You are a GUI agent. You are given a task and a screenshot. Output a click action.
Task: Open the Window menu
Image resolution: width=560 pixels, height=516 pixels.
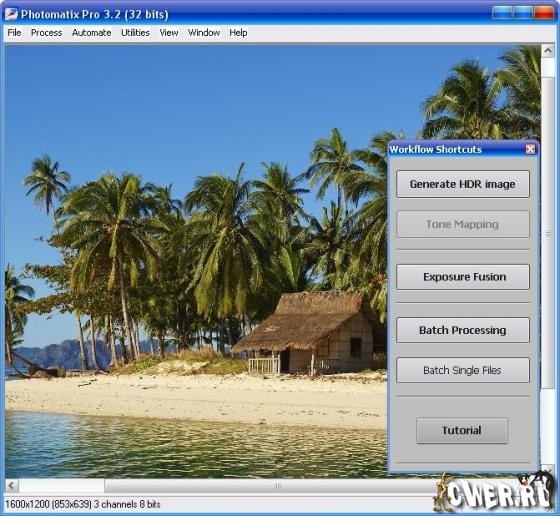(x=204, y=33)
